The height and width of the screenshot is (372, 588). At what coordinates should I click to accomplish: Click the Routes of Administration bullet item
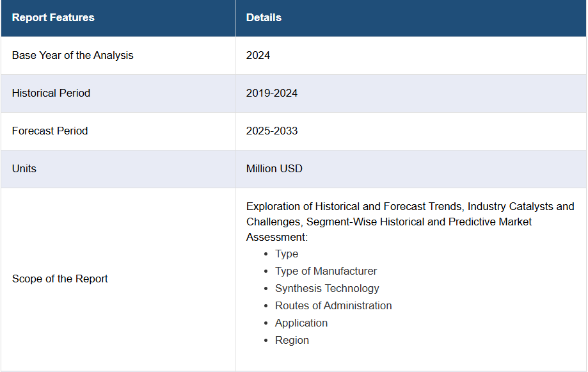[x=333, y=305]
